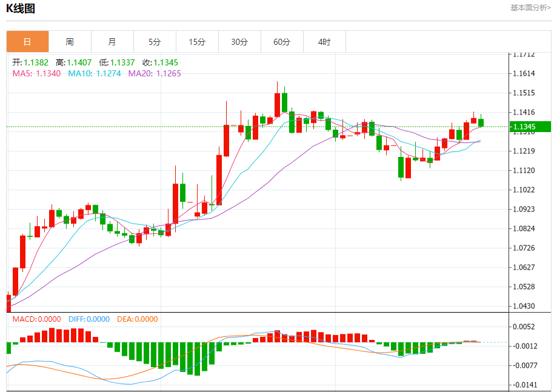Screen dimensions: 554x392
Task: Click the 高: 1.1407 high value
Action: (73, 62)
